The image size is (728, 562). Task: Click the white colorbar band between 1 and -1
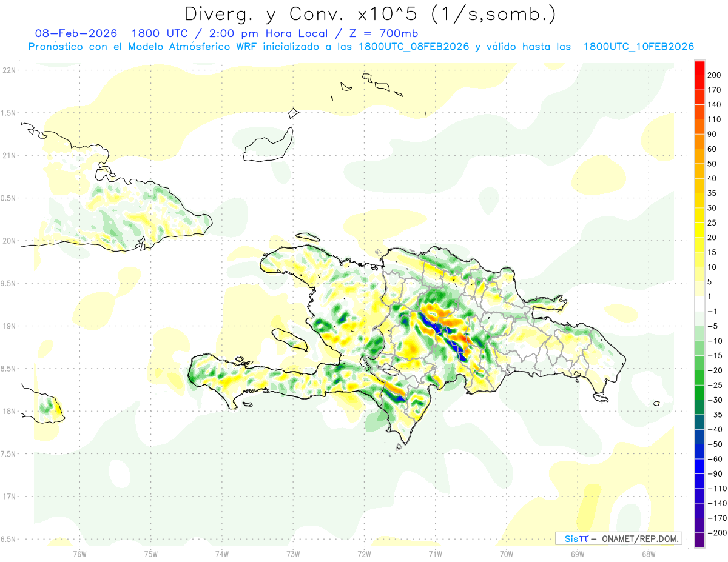point(699,304)
